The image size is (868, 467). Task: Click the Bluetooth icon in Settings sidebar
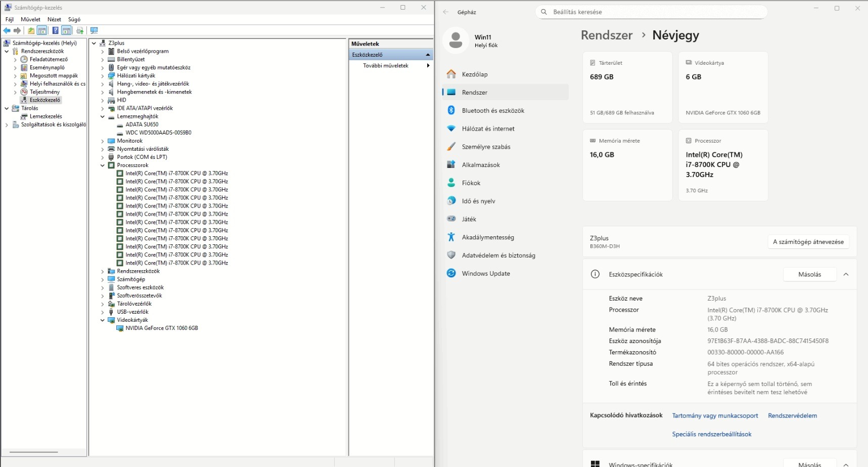[451, 110]
